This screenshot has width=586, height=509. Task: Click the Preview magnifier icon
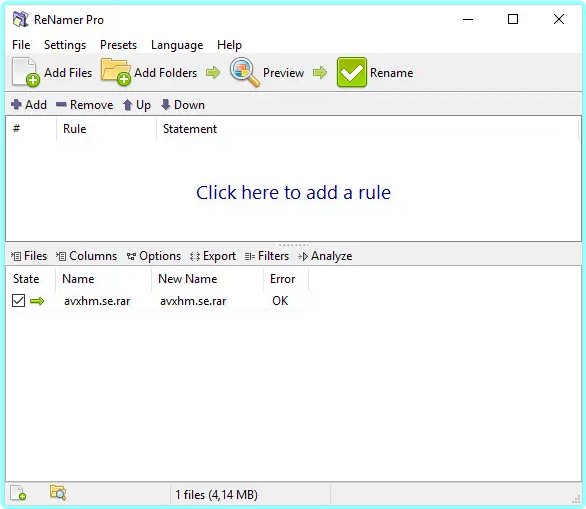pos(244,72)
